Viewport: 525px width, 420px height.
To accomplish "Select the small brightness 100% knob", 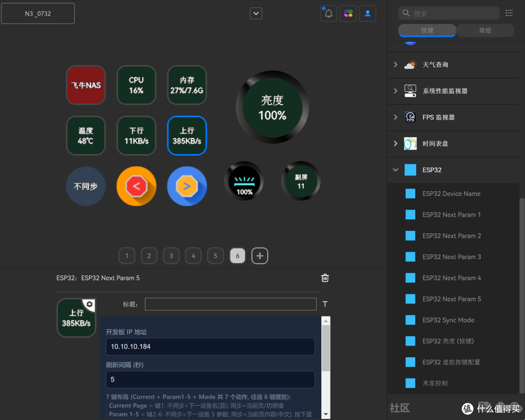I will point(244,181).
